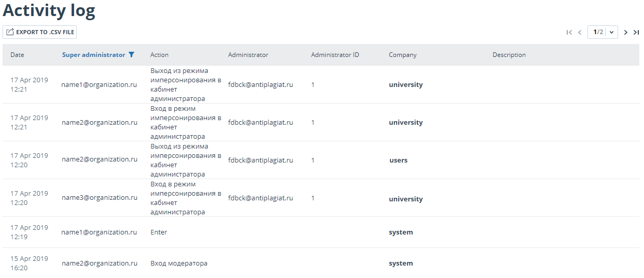Screen dimensions: 644x278
Task: Click the Export to .CSV file button
Action: pos(40,32)
